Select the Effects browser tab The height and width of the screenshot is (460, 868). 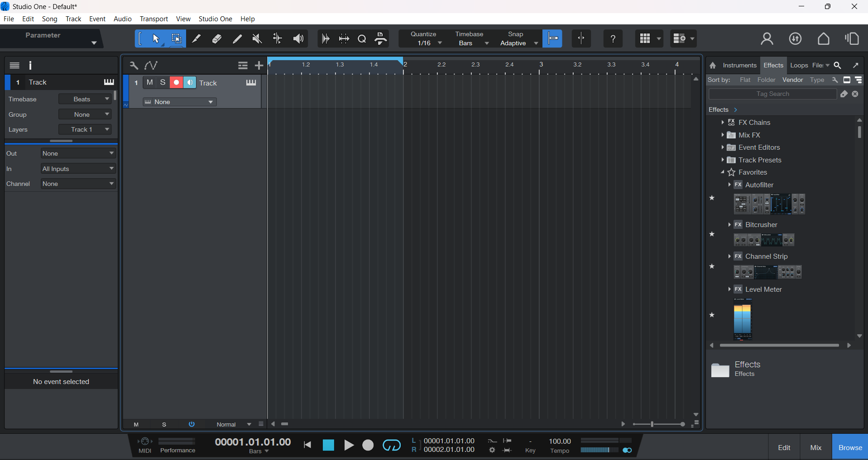[x=773, y=66]
